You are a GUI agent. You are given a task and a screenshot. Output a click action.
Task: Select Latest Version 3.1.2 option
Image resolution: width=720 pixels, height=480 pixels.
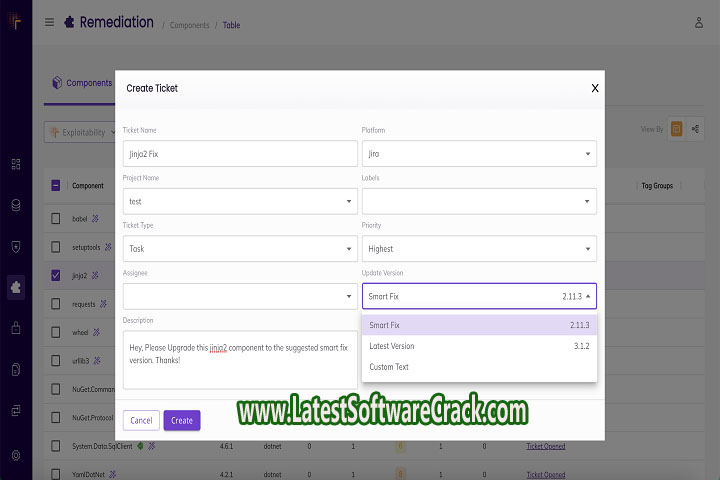(x=479, y=346)
